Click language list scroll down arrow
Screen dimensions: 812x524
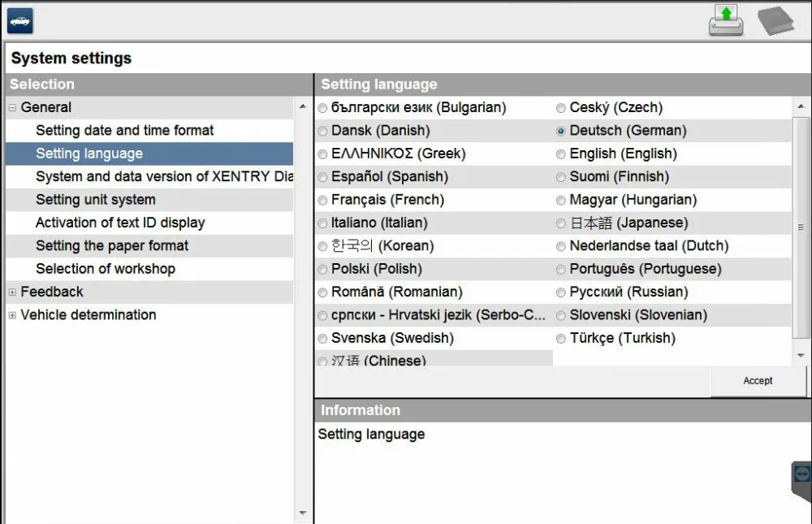click(801, 356)
